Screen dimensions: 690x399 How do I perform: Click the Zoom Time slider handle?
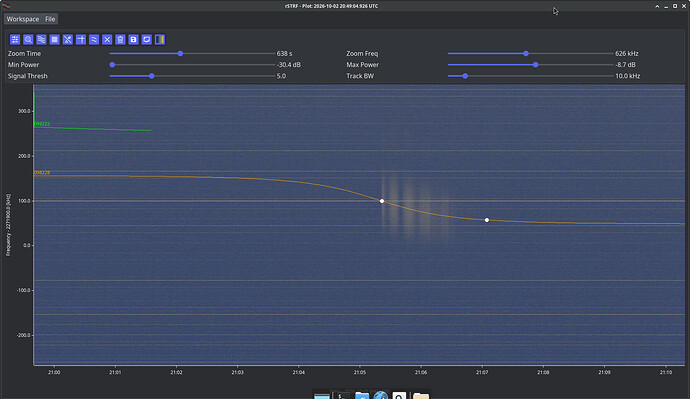[180, 53]
